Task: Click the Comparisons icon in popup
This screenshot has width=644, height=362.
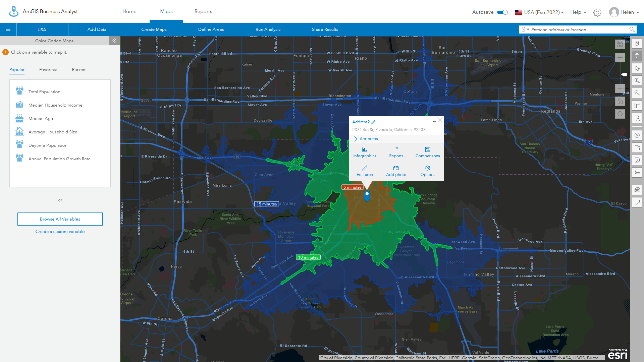Action: pos(427,149)
